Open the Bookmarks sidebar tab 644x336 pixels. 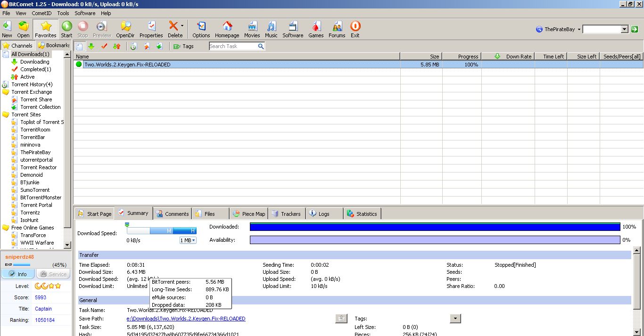53,45
